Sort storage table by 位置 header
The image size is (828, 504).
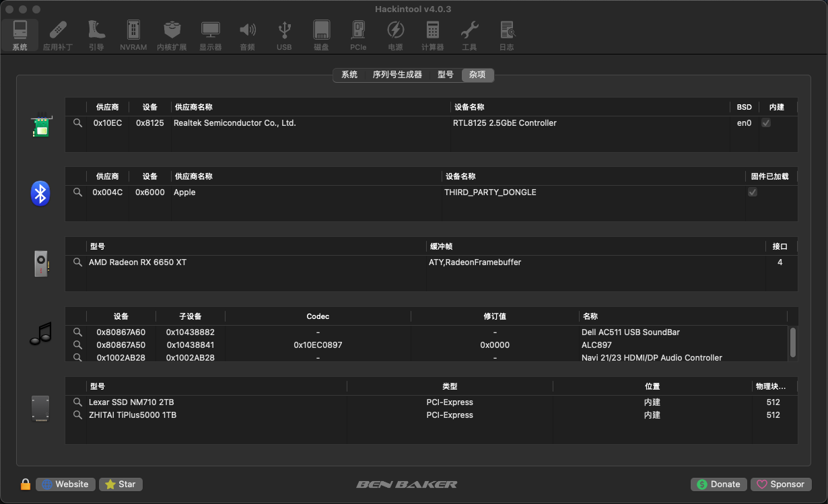[652, 386]
